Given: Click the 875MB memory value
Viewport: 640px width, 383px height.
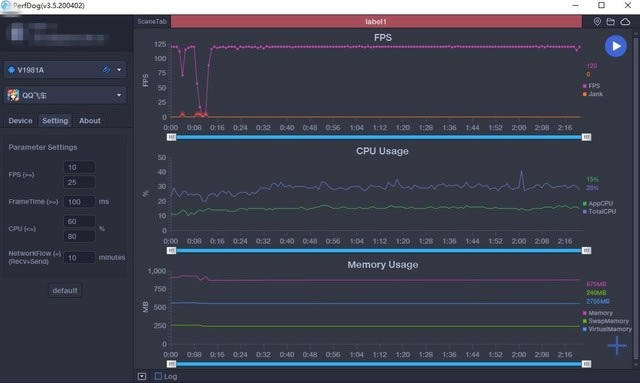Looking at the screenshot, I should [596, 284].
